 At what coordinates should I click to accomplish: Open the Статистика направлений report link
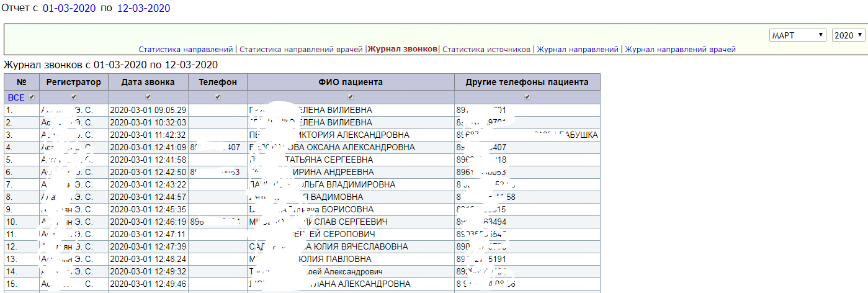pyautogui.click(x=186, y=49)
